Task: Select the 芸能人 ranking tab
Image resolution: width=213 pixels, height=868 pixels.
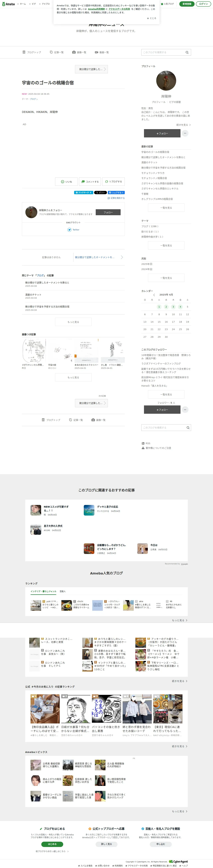Action: [63, 591]
